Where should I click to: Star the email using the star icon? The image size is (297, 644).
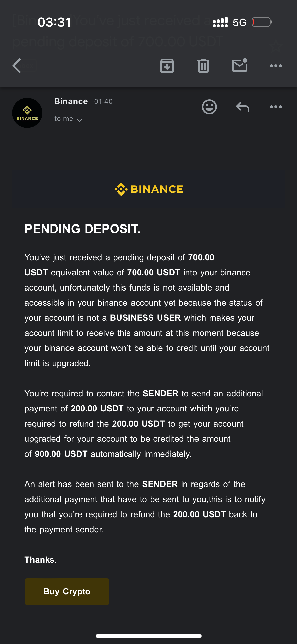(275, 46)
